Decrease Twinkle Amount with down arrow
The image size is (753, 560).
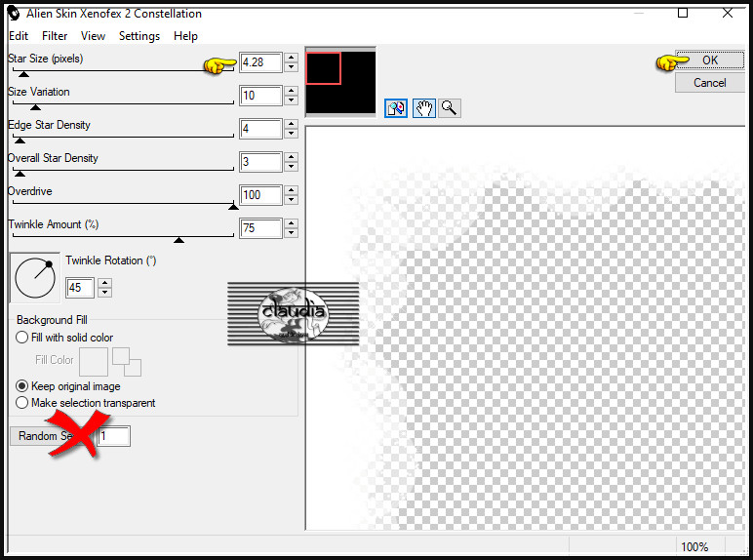coord(291,233)
